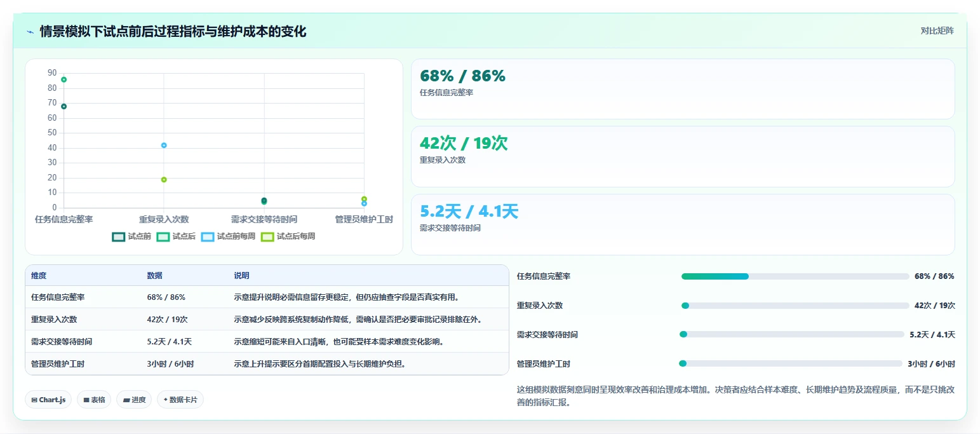This screenshot has width=980, height=434.
Task: Click the card title 情景模拟下试点前后过程指标
Action: click(x=173, y=31)
